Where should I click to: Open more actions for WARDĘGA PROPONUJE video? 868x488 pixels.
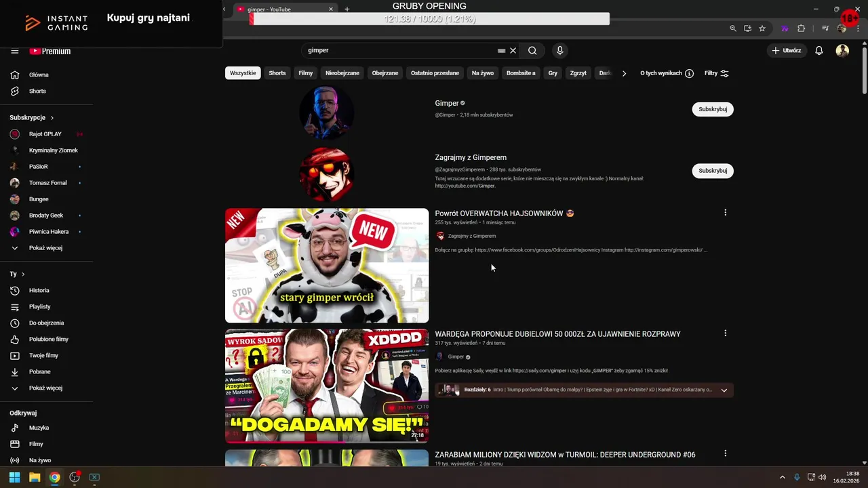click(x=725, y=333)
